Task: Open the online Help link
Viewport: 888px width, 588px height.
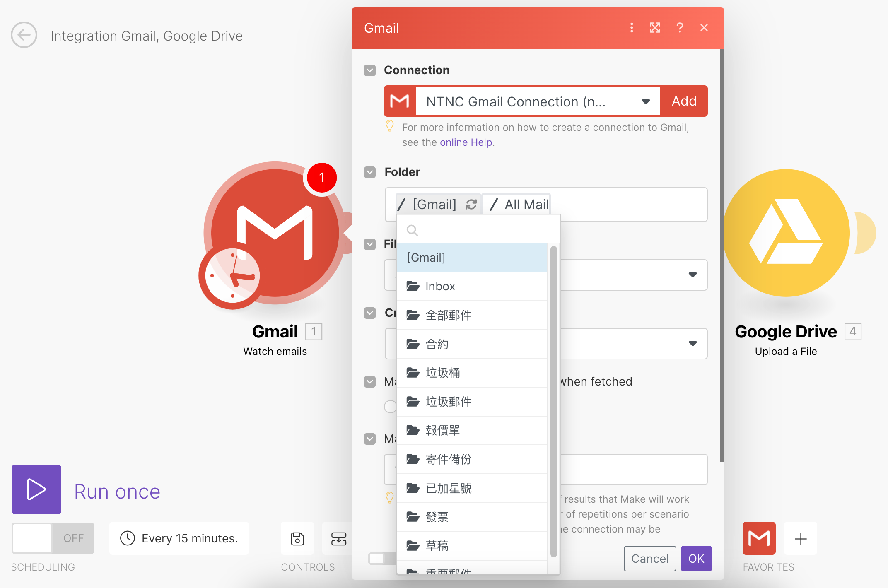Action: point(466,142)
